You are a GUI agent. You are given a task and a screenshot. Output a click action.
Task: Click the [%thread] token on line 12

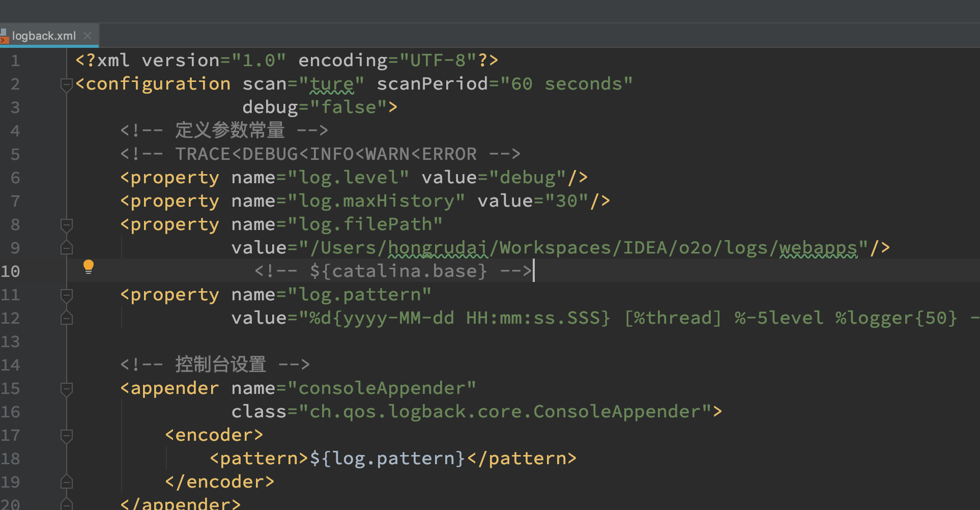673,318
